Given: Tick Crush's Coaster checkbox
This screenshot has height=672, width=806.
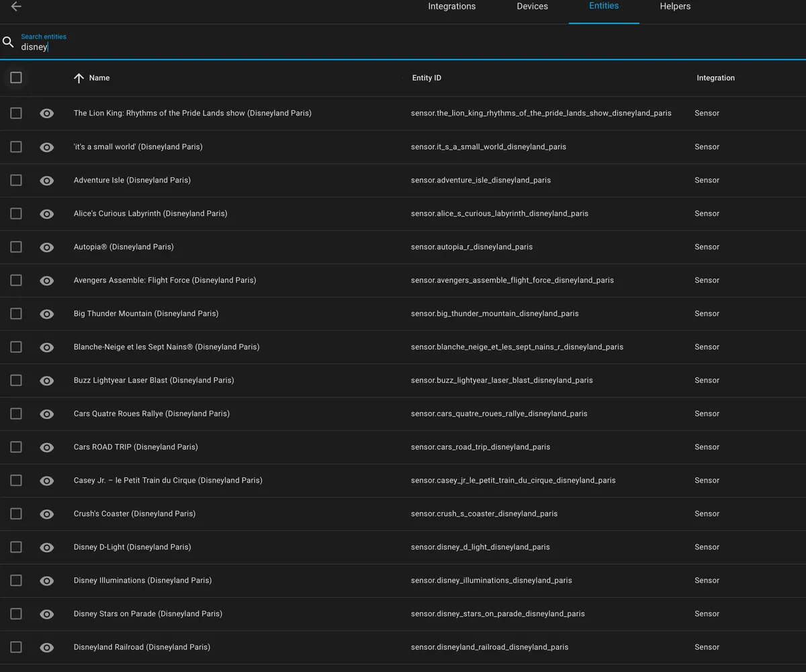Looking at the screenshot, I should click(x=16, y=514).
